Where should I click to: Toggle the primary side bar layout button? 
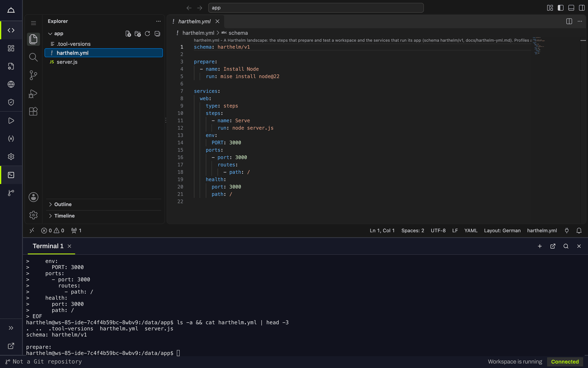pyautogui.click(x=560, y=8)
